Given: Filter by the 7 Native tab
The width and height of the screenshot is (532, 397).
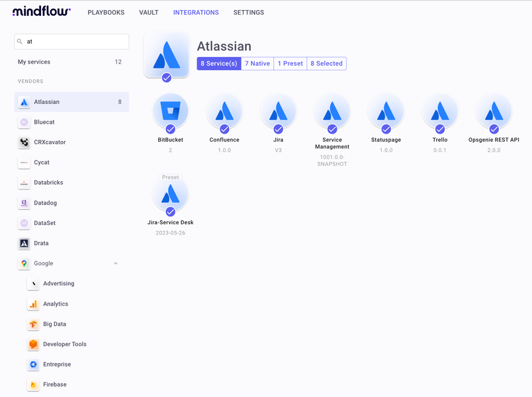Looking at the screenshot, I should 257,64.
